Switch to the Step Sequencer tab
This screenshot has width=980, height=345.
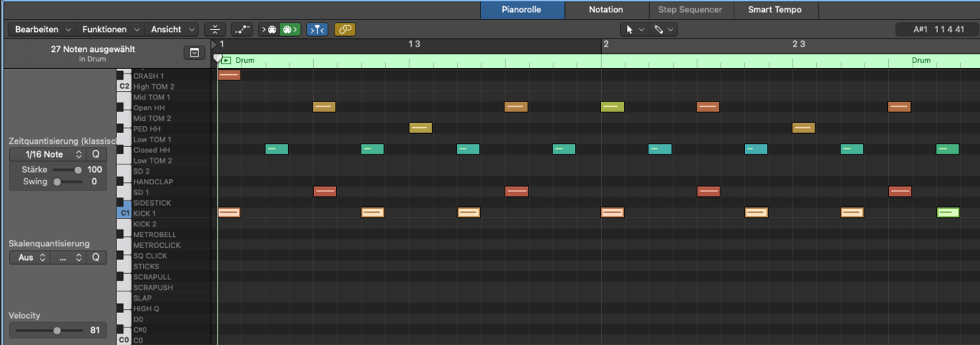(690, 10)
